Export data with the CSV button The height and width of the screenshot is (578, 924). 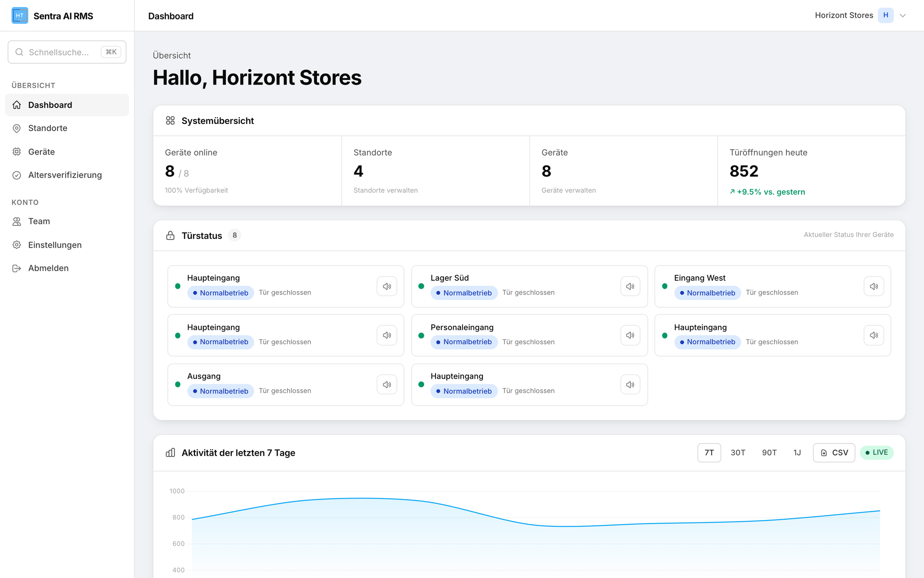[834, 453]
